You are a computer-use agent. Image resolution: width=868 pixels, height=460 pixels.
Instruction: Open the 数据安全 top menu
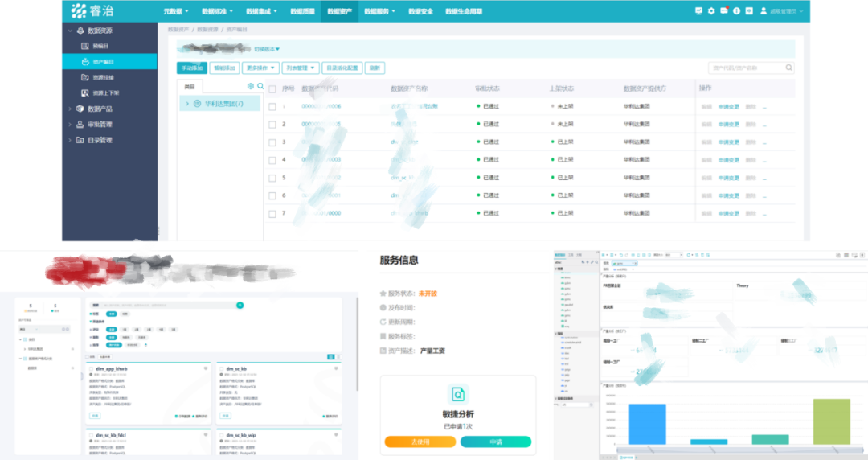tap(420, 12)
